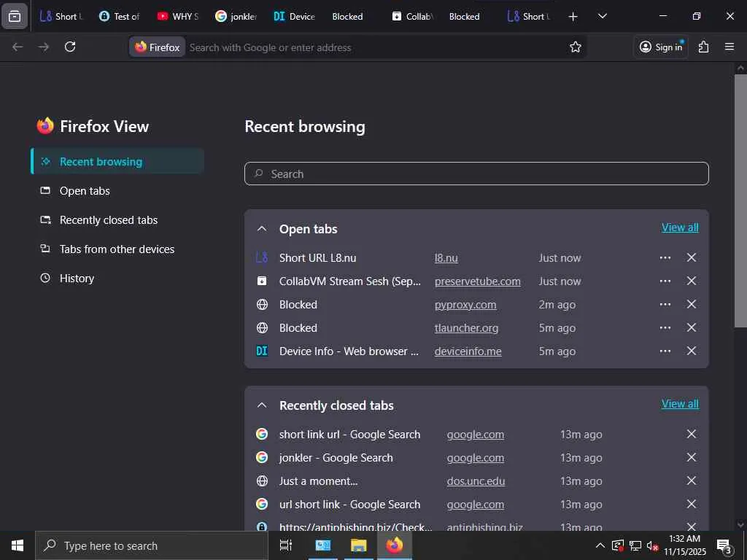Select the first Short URL tab
This screenshot has height=560, width=747.
click(61, 17)
